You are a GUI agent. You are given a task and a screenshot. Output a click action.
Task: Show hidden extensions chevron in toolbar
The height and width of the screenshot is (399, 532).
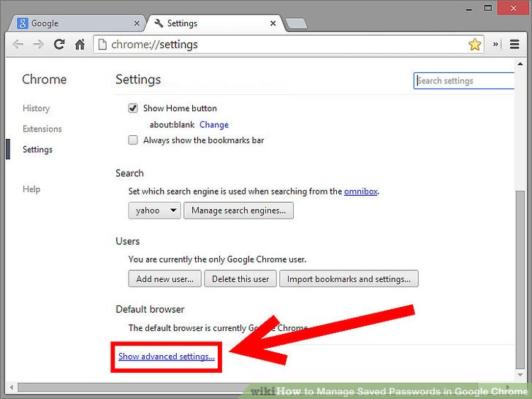pos(495,44)
